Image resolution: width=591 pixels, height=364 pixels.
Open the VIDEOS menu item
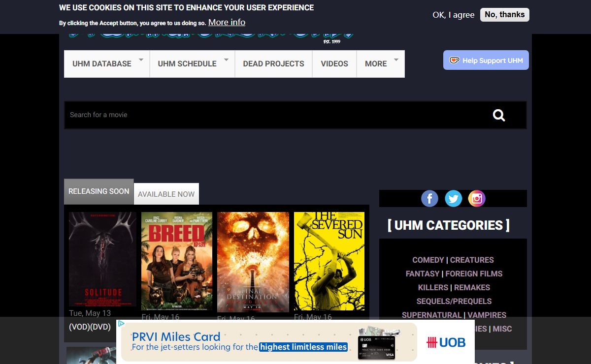pos(334,64)
